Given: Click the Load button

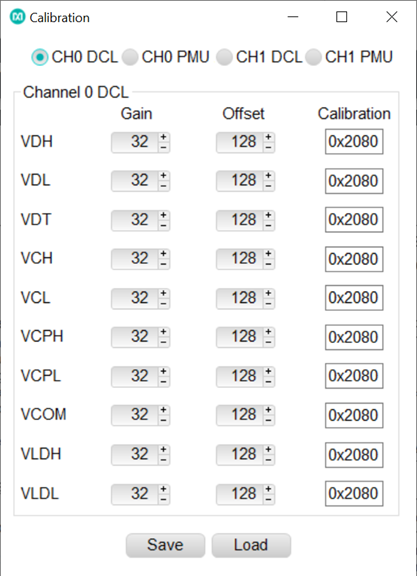Looking at the screenshot, I should point(251,545).
